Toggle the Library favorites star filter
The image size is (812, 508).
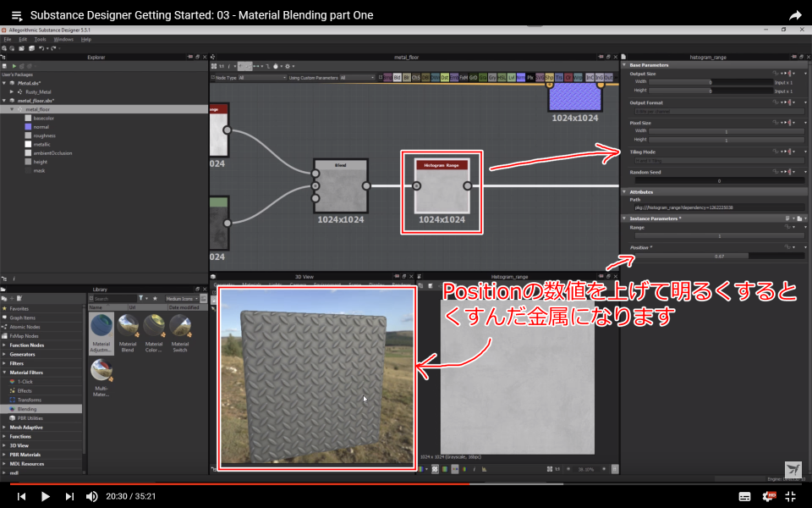click(x=155, y=299)
